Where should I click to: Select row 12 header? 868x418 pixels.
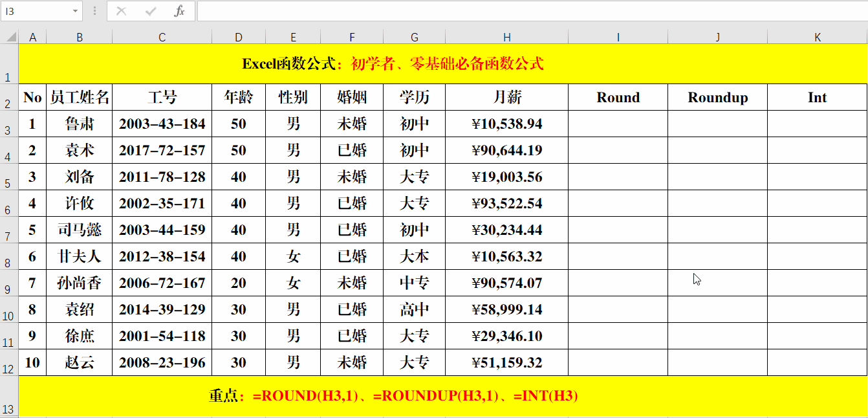10,362
